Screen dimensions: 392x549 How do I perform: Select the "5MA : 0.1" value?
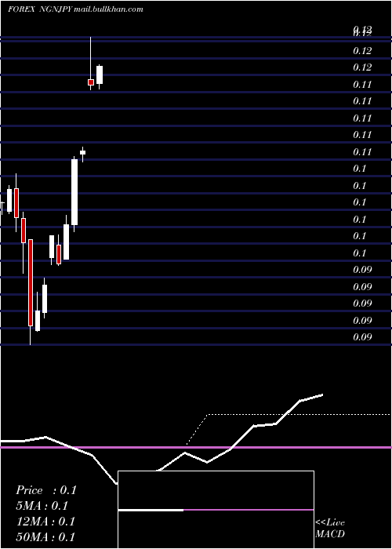pos(42,506)
